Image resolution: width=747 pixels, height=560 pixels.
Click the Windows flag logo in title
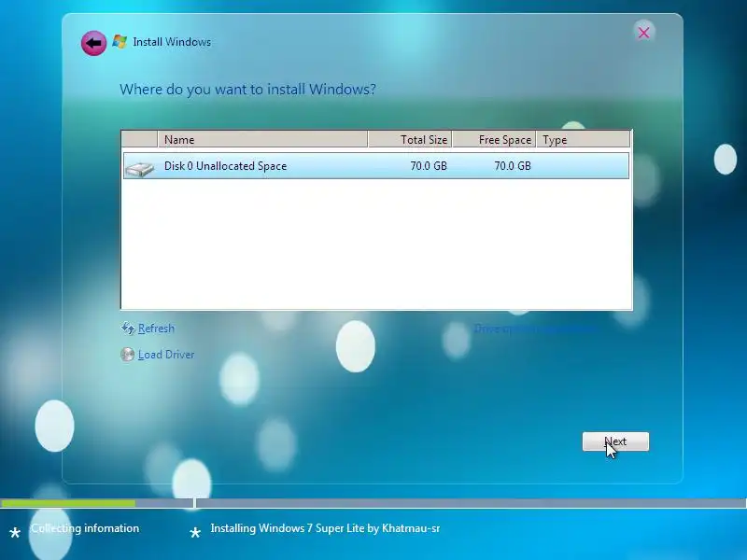[120, 42]
